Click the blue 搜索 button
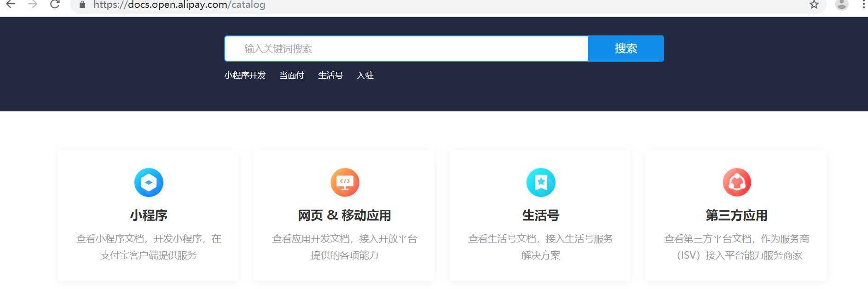The image size is (868, 289). pos(626,48)
